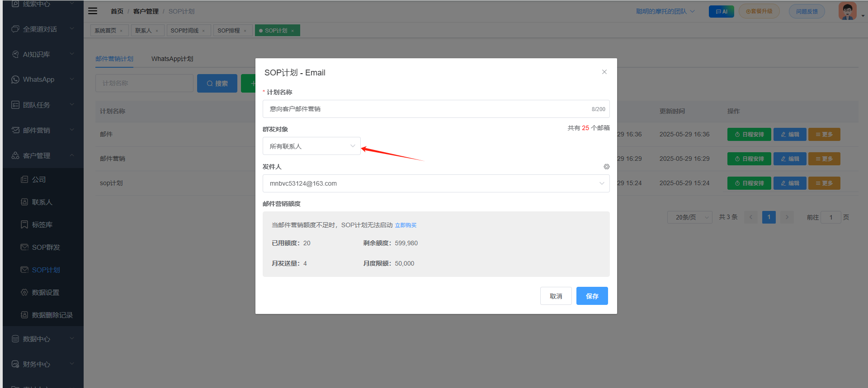Open SOP群发 in the sidebar

coord(43,247)
